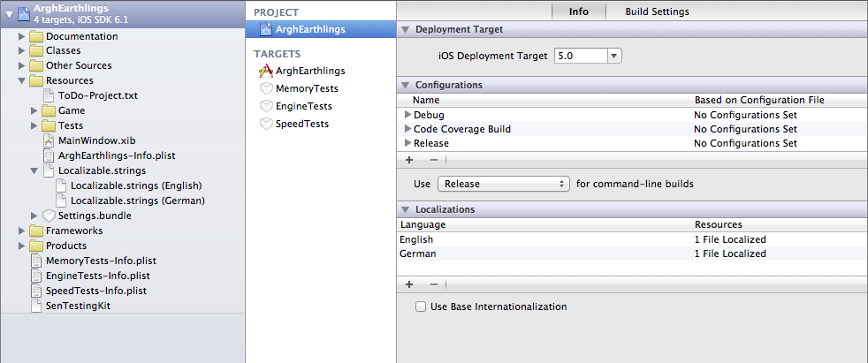This screenshot has height=363, width=868.
Task: Open the iOS Deployment Target combo arrow
Action: coord(614,56)
